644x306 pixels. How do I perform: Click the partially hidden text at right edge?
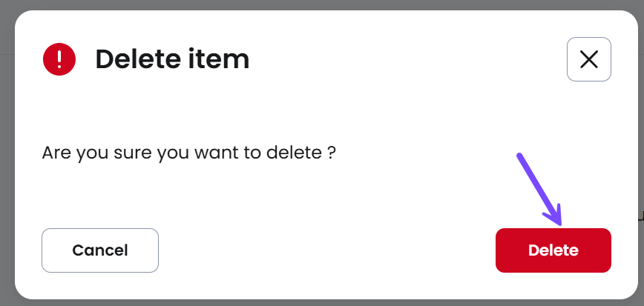point(641,216)
